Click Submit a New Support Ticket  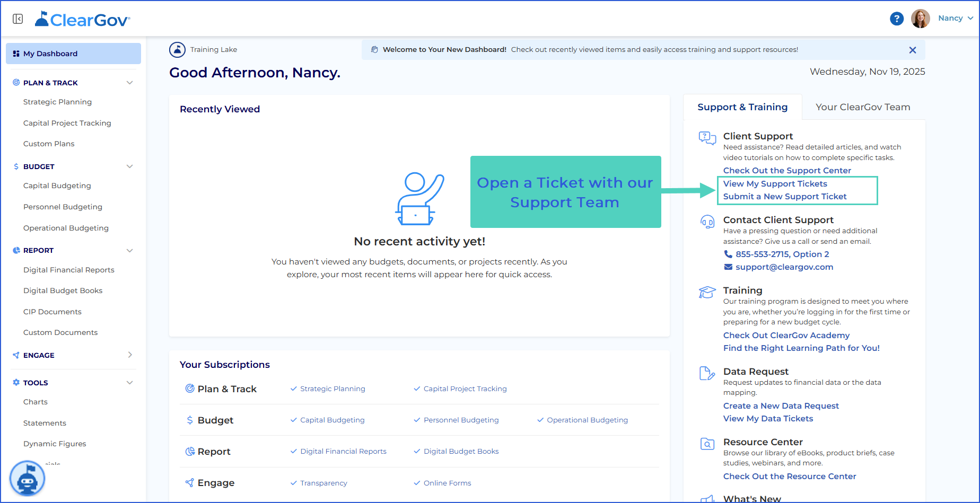pos(785,197)
